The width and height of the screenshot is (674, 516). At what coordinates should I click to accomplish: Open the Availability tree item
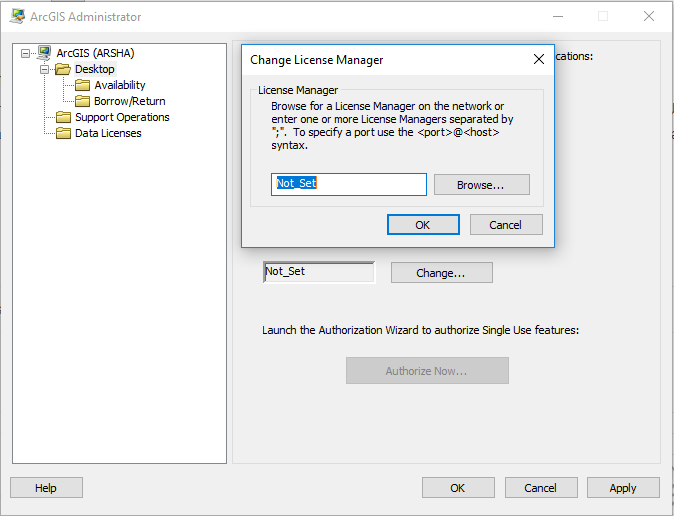[120, 85]
